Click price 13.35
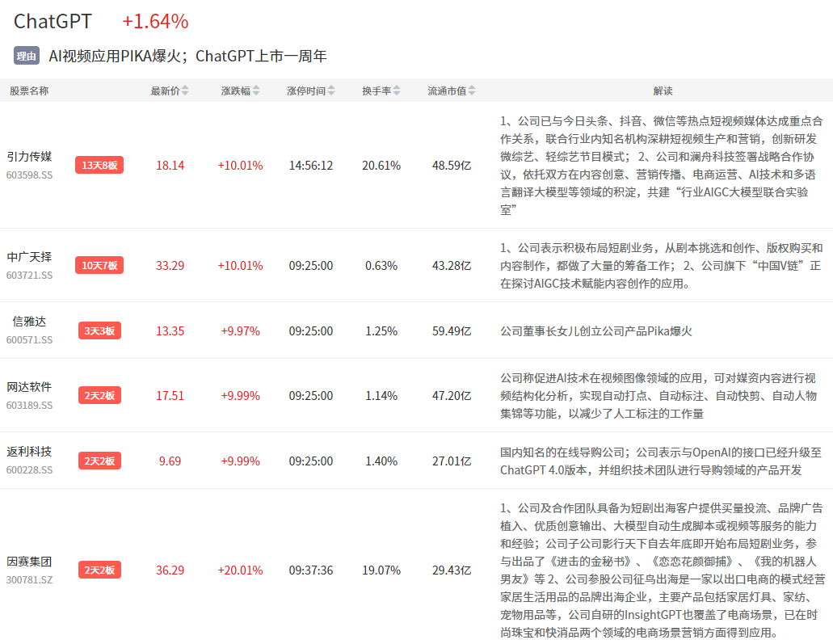Screen dimensions: 833x644 tap(170, 331)
